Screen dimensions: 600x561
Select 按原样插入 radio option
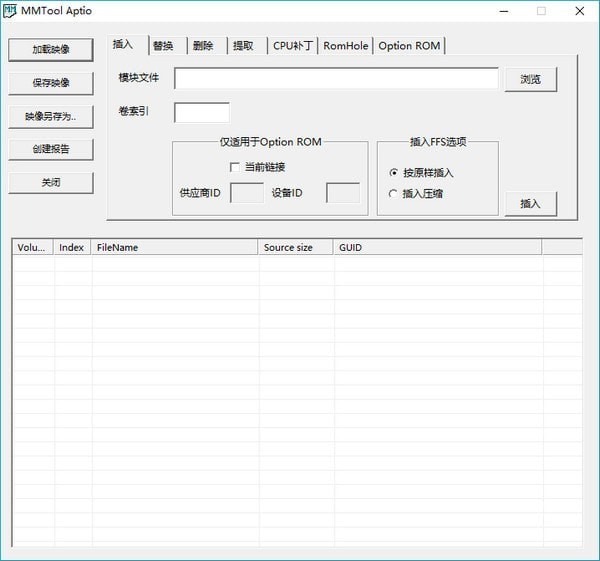click(x=393, y=173)
